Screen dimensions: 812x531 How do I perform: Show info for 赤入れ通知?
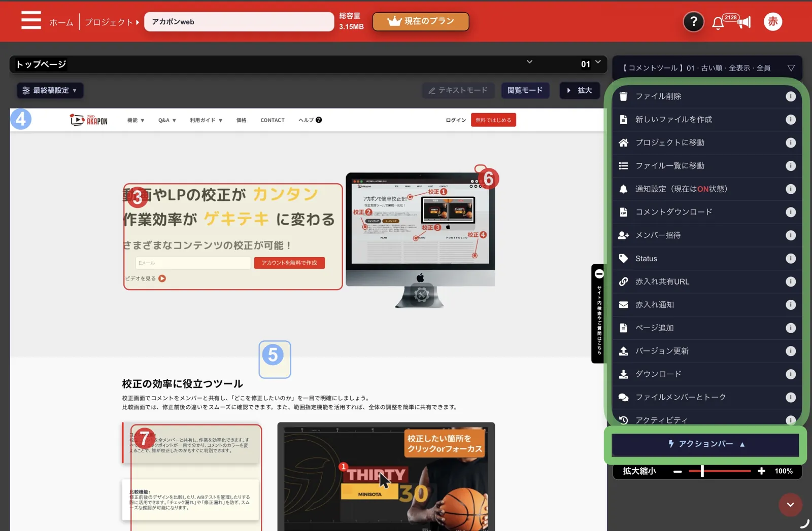[790, 305]
